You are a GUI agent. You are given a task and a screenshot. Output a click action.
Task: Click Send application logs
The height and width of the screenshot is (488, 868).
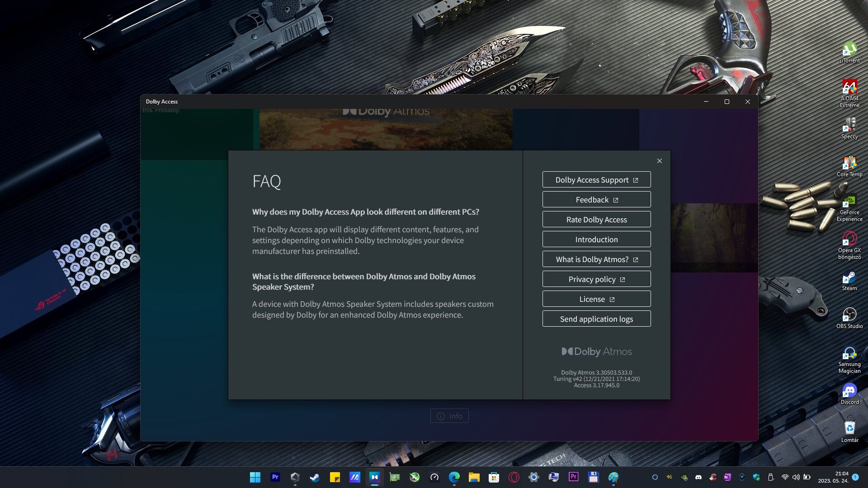point(596,319)
